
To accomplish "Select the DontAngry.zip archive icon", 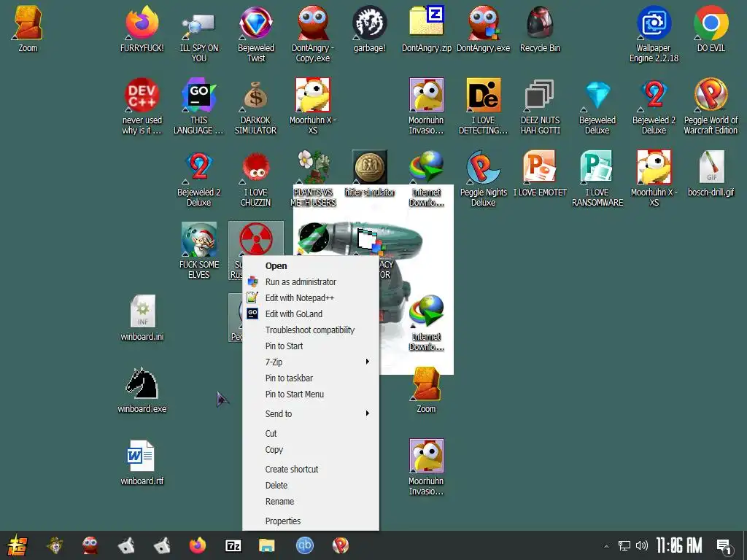I will click(x=426, y=28).
